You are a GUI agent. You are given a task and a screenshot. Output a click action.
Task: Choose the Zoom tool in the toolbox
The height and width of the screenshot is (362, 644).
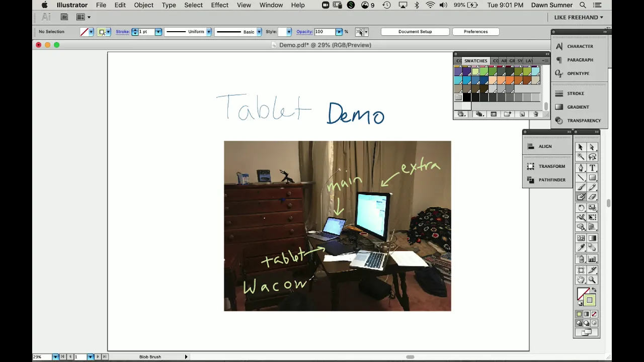point(592,280)
